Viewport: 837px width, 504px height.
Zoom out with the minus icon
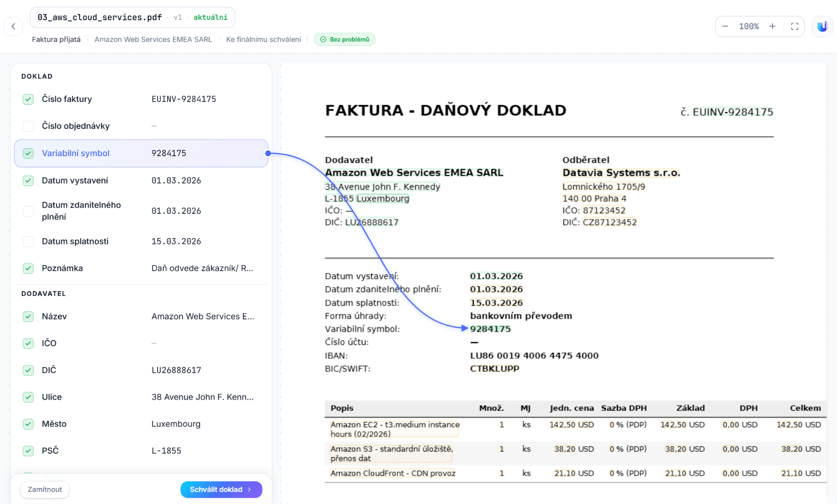(725, 26)
